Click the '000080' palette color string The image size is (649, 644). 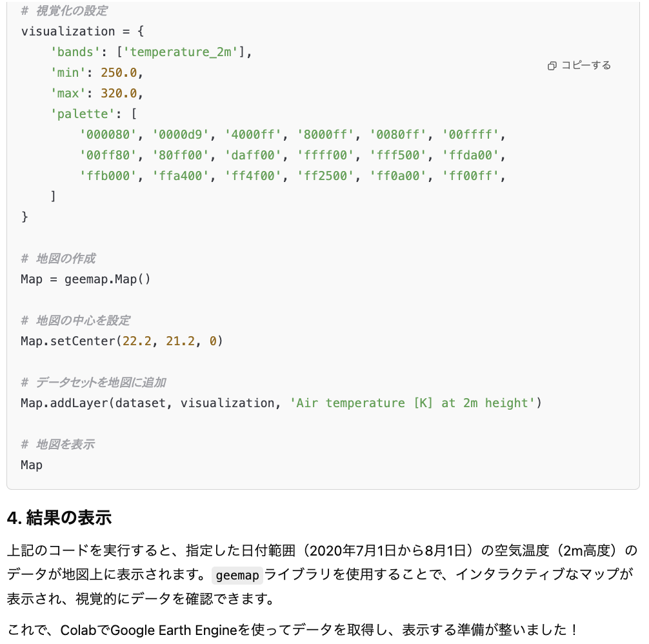pyautogui.click(x=108, y=134)
